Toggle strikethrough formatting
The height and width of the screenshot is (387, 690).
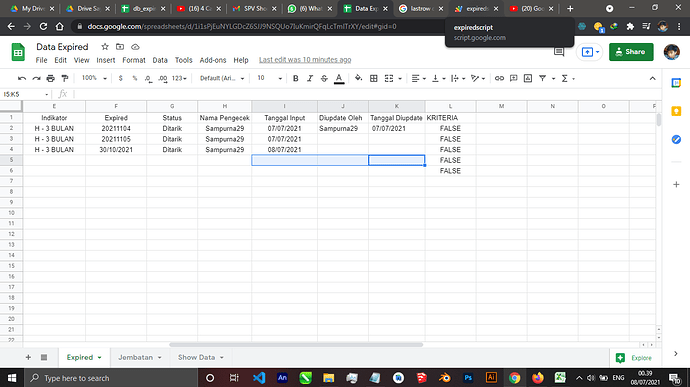click(x=324, y=78)
